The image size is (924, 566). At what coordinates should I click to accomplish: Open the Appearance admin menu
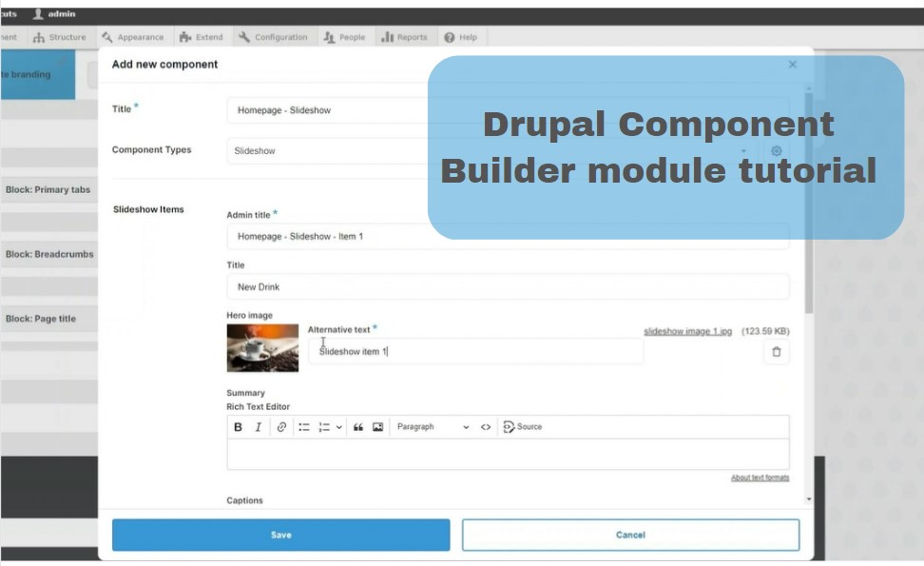pos(132,37)
